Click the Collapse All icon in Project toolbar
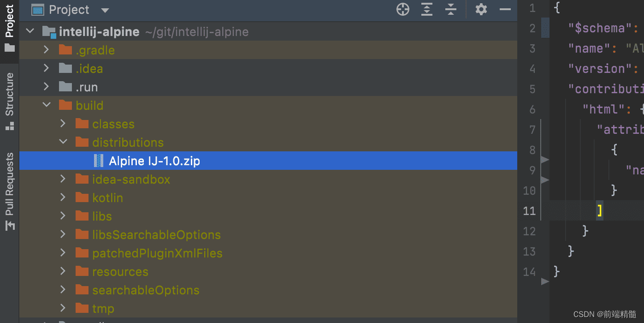 click(x=450, y=9)
